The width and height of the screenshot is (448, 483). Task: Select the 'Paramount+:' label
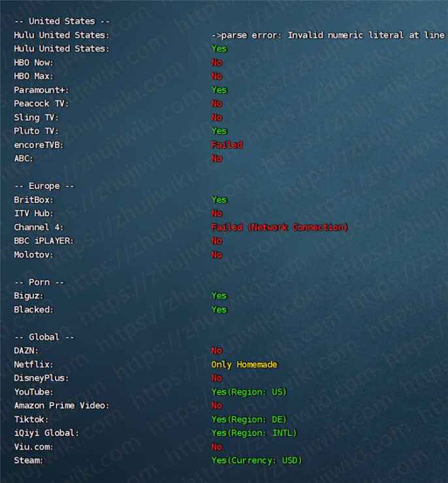[41, 90]
